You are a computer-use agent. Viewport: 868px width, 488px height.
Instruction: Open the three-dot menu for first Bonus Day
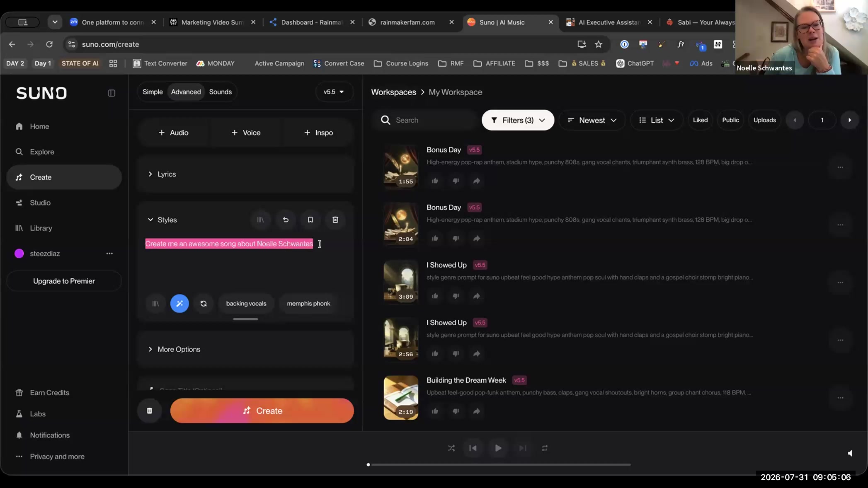(840, 167)
